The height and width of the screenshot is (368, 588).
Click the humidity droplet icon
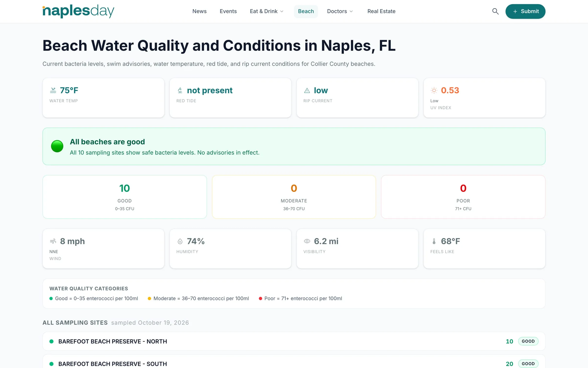pyautogui.click(x=180, y=241)
